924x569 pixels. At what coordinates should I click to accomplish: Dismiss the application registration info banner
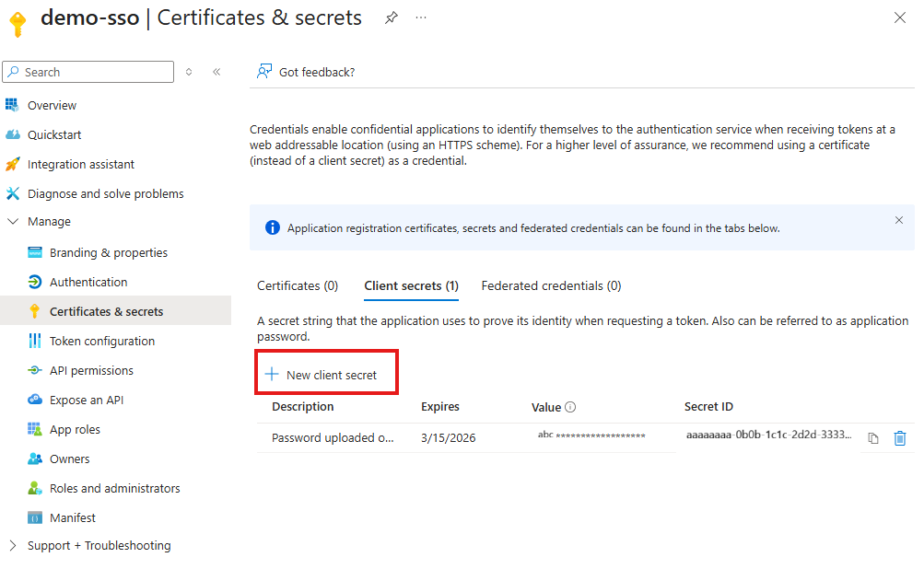tap(898, 220)
